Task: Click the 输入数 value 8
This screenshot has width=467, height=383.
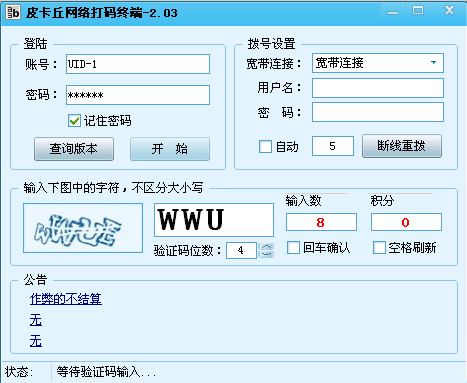Action: (321, 222)
